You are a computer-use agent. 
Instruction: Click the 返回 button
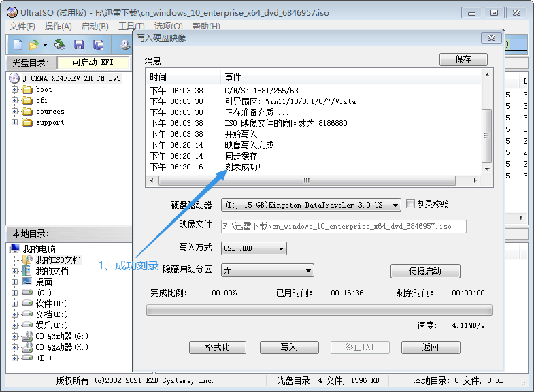[x=431, y=347]
